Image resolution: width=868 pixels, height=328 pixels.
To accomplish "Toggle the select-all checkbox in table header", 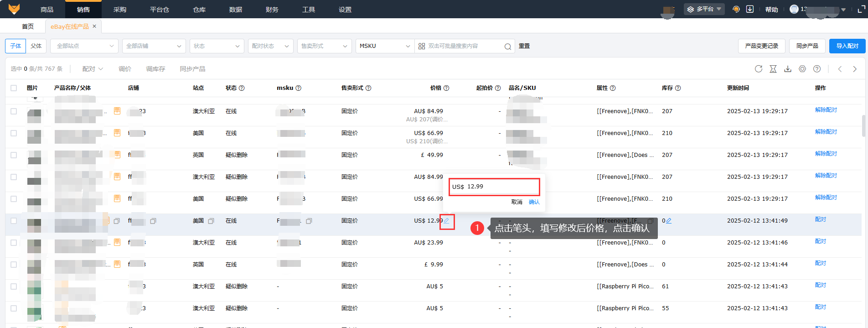I will click(x=14, y=88).
